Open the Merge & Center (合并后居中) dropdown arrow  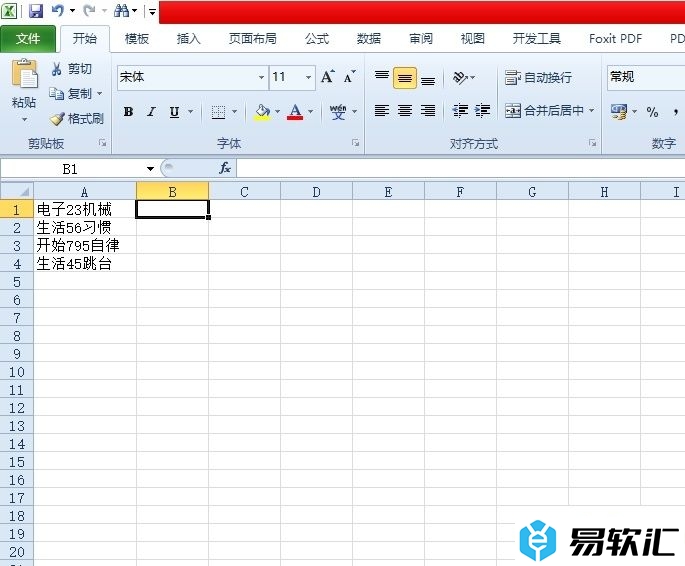(592, 110)
